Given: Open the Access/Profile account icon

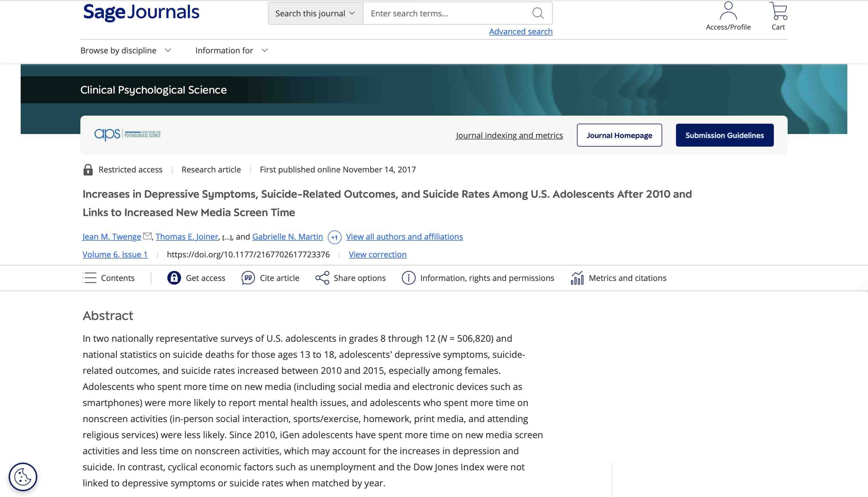Looking at the screenshot, I should pyautogui.click(x=728, y=11).
